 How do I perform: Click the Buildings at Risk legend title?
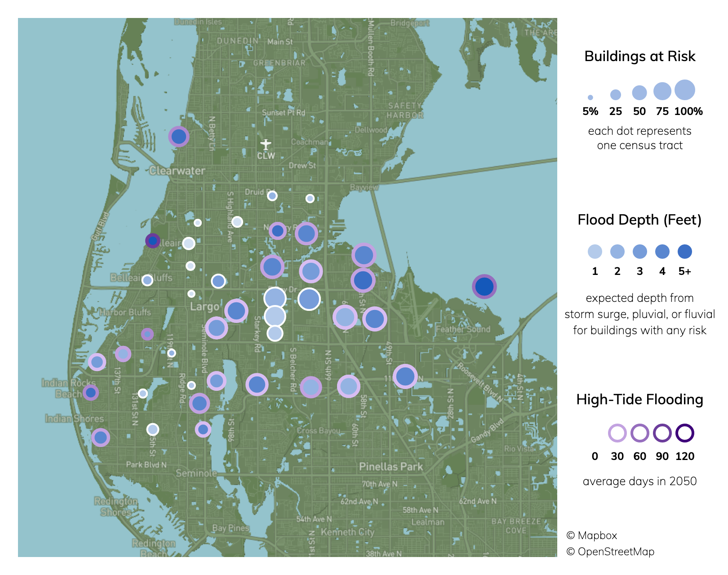pos(640,56)
